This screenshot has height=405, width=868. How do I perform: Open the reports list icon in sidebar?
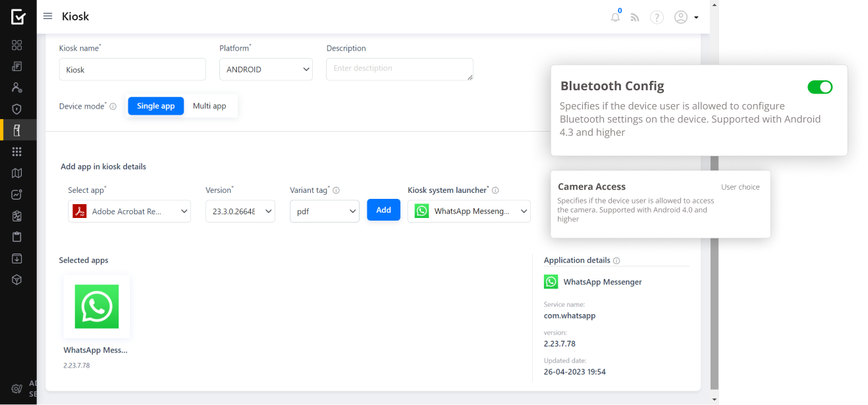[x=17, y=67]
